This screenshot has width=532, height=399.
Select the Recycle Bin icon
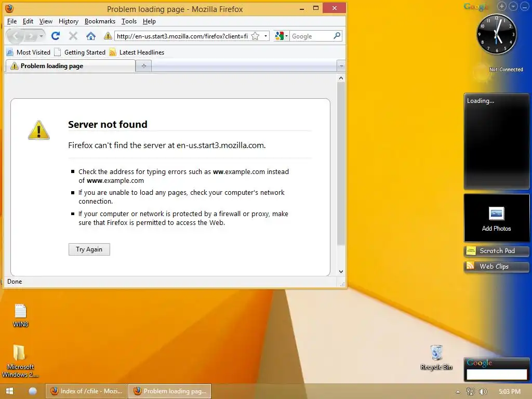click(436, 357)
